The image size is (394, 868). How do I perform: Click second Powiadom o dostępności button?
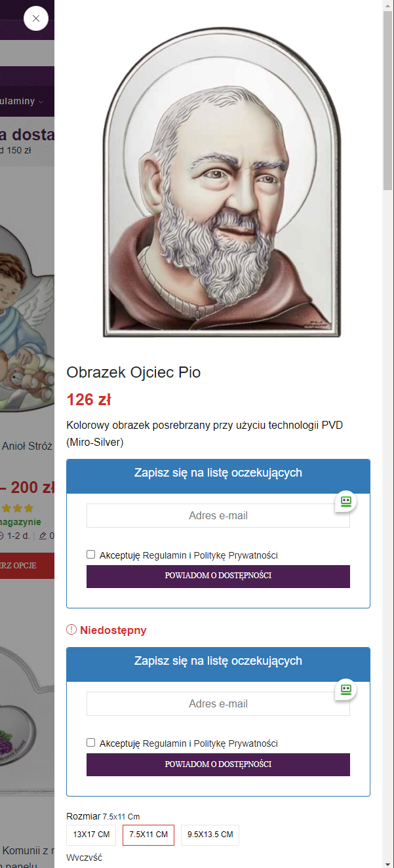tap(218, 764)
